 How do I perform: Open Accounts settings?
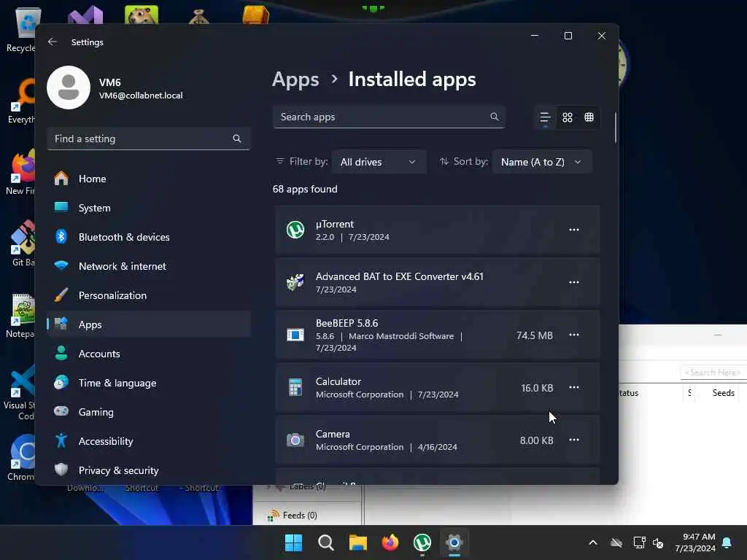coord(149,354)
